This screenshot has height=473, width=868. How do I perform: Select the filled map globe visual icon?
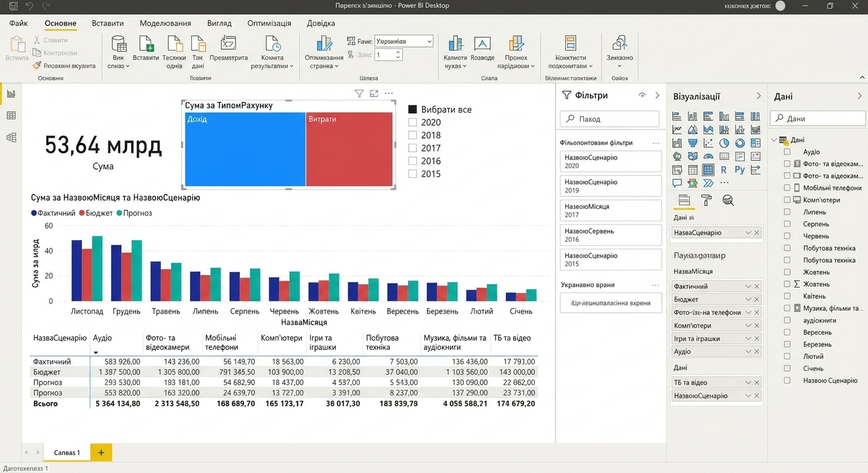[x=677, y=156]
